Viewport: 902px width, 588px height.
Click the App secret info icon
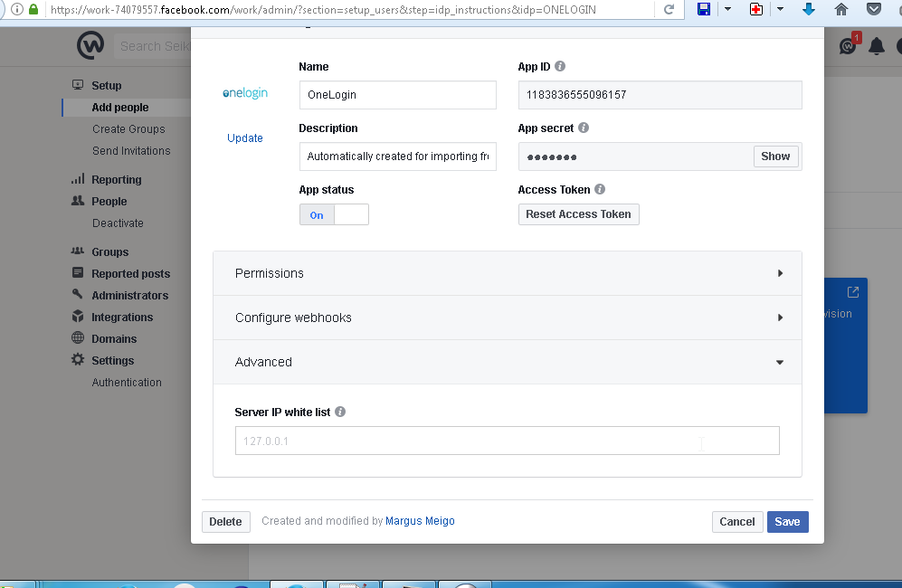tap(584, 128)
